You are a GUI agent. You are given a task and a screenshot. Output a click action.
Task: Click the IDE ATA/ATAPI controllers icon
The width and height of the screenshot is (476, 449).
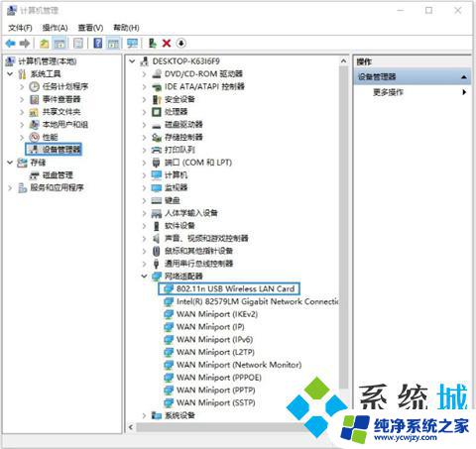(x=157, y=87)
